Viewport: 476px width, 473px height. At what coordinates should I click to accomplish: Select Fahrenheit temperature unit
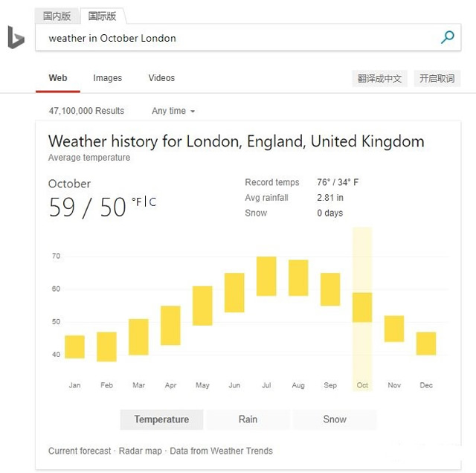[x=136, y=202]
